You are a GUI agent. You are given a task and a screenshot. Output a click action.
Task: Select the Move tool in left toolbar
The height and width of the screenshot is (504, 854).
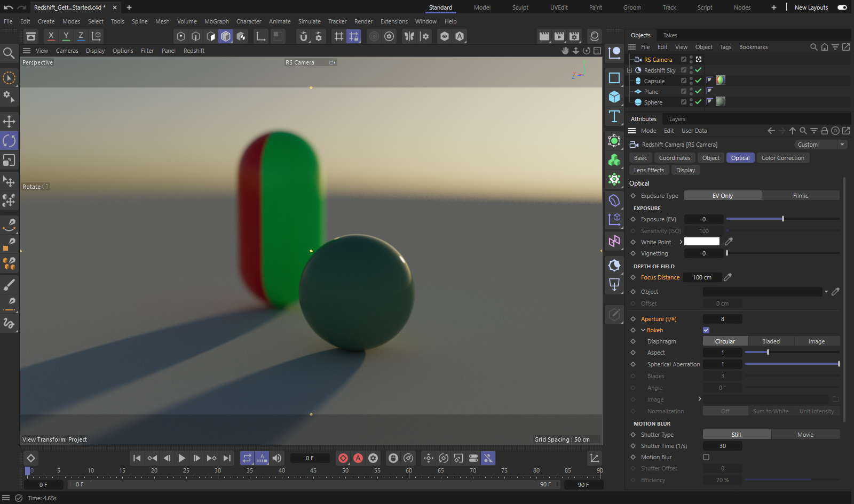(x=9, y=121)
